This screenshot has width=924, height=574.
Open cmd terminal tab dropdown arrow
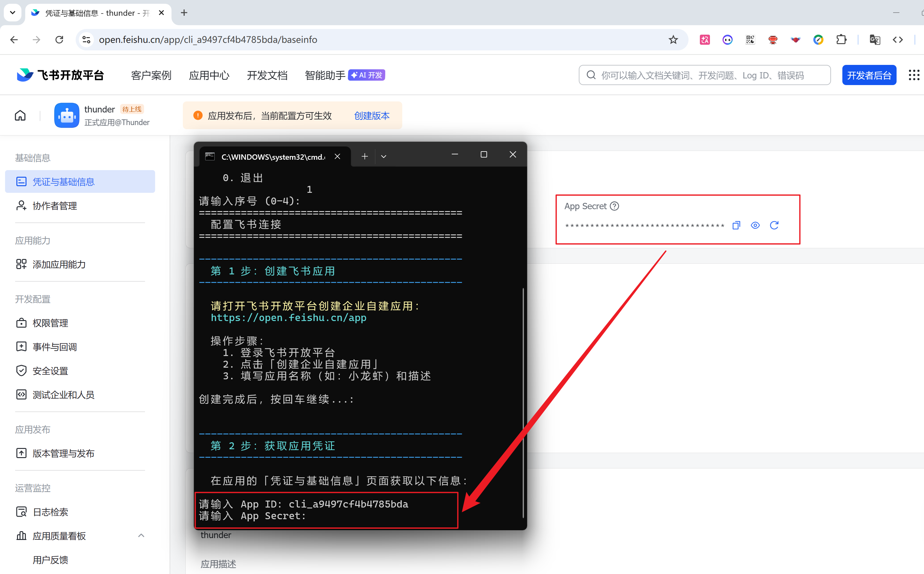[384, 156]
